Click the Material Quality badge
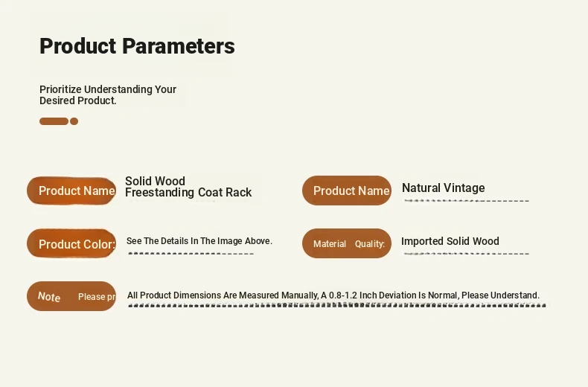 (347, 243)
